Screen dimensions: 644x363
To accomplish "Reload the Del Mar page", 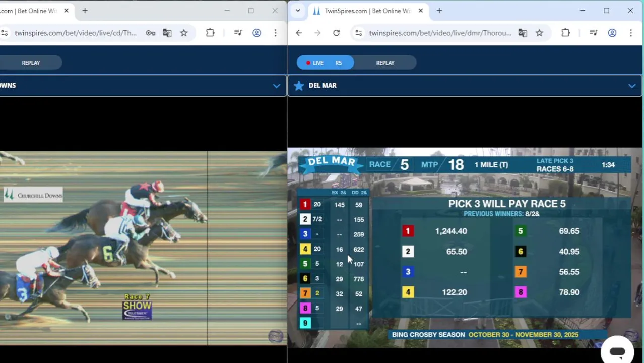I will coord(336,33).
